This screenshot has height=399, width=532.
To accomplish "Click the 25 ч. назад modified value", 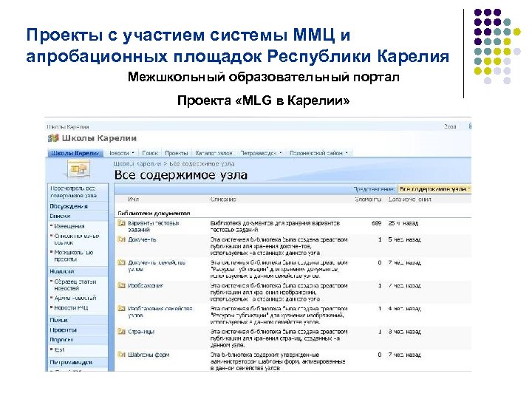I will 403,223.
